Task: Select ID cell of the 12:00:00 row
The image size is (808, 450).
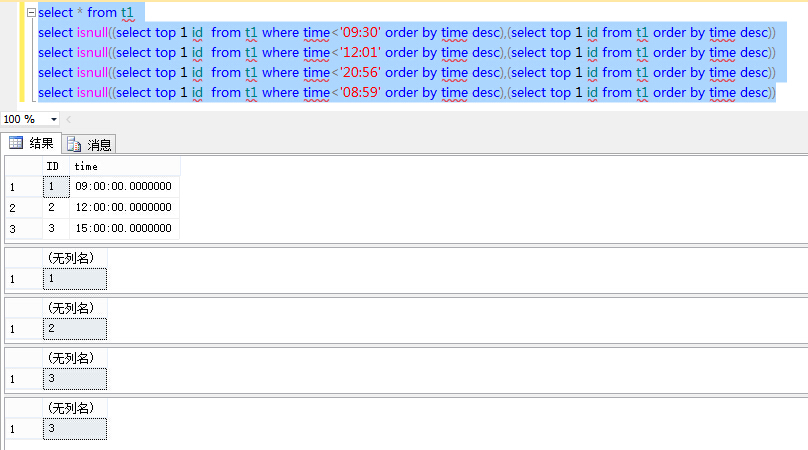Action: point(56,208)
